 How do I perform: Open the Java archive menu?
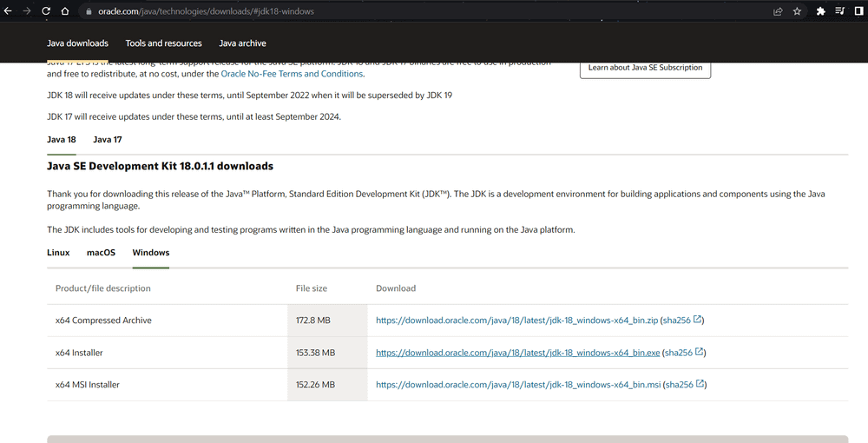tap(242, 43)
